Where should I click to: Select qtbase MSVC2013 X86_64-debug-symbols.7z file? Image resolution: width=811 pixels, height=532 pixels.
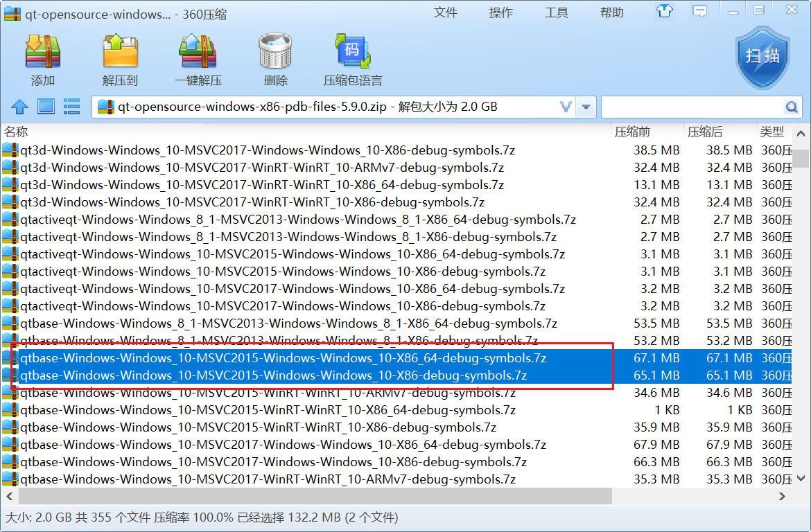point(396,323)
